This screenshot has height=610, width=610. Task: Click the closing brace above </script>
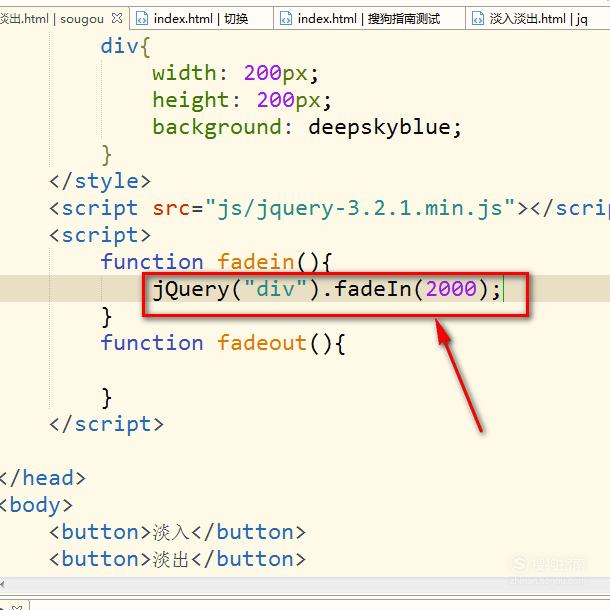[x=106, y=398]
